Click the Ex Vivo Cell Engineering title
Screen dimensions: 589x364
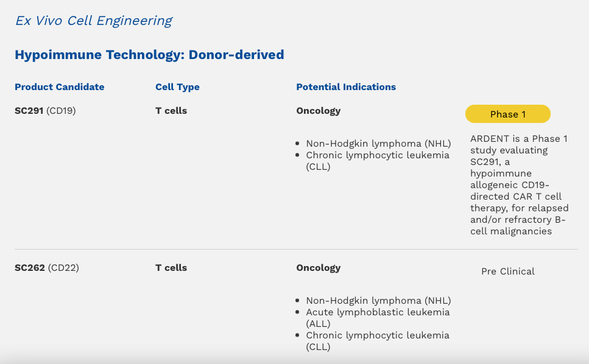coord(94,21)
